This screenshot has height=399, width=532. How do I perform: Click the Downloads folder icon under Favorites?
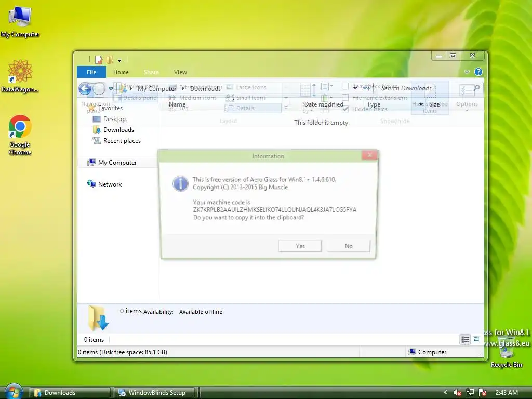point(97,129)
